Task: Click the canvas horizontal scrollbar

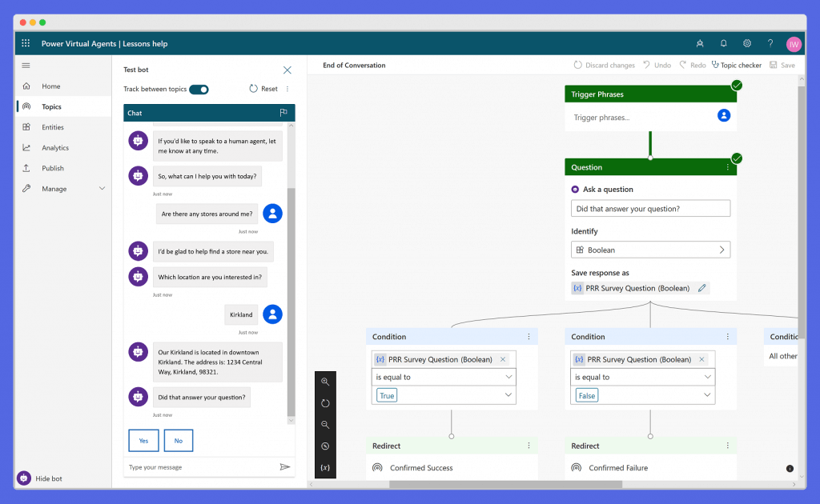Action: (x=506, y=484)
